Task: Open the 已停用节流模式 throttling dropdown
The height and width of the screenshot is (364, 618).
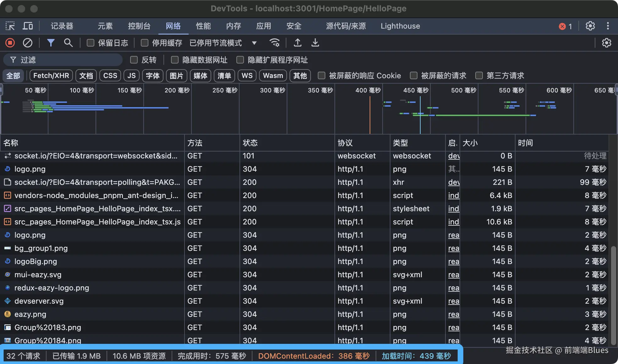Action: 223,43
